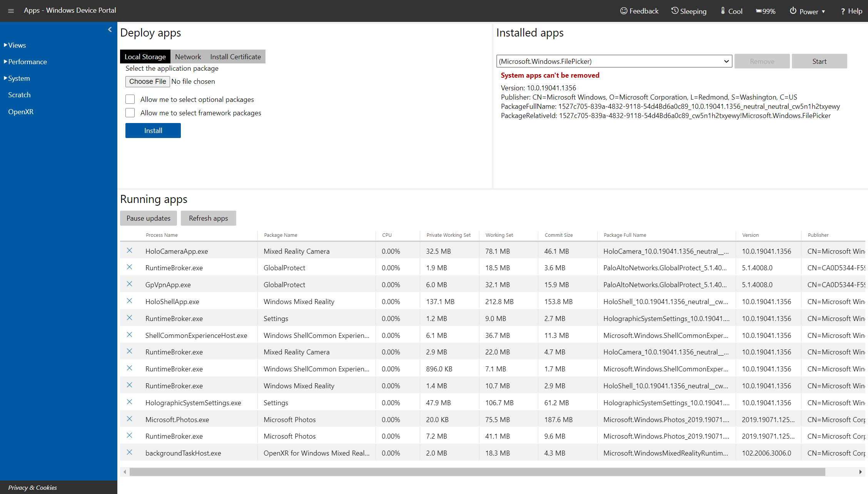Click Refresh apps button
The image size is (868, 494).
208,218
